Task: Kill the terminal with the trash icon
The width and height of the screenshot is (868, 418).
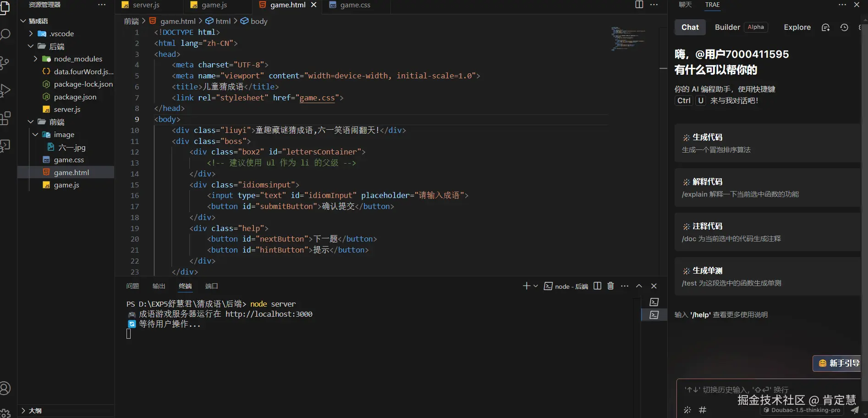Action: coord(610,286)
